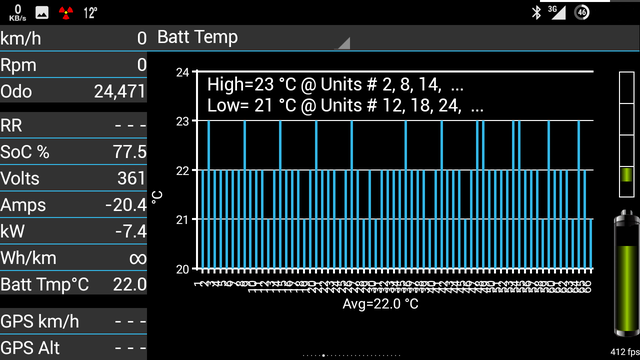640x360 pixels.
Task: Select the GPS km/h row
Action: pyautogui.click(x=73, y=321)
